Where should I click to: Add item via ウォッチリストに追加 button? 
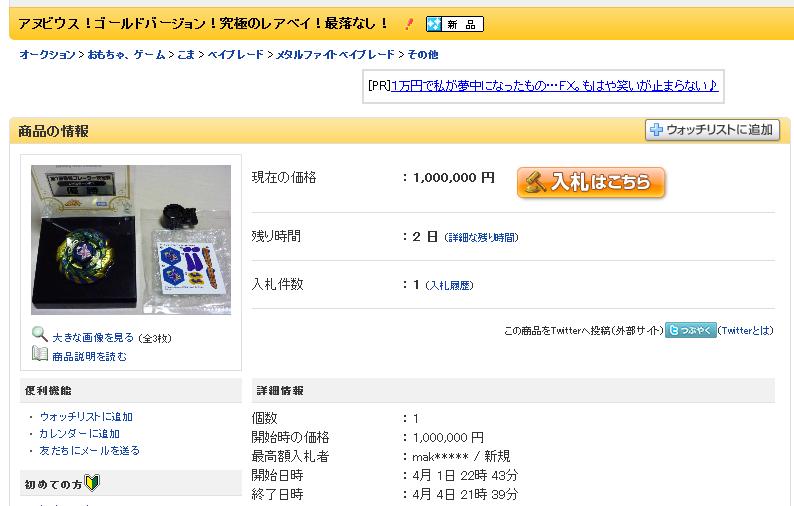[712, 130]
